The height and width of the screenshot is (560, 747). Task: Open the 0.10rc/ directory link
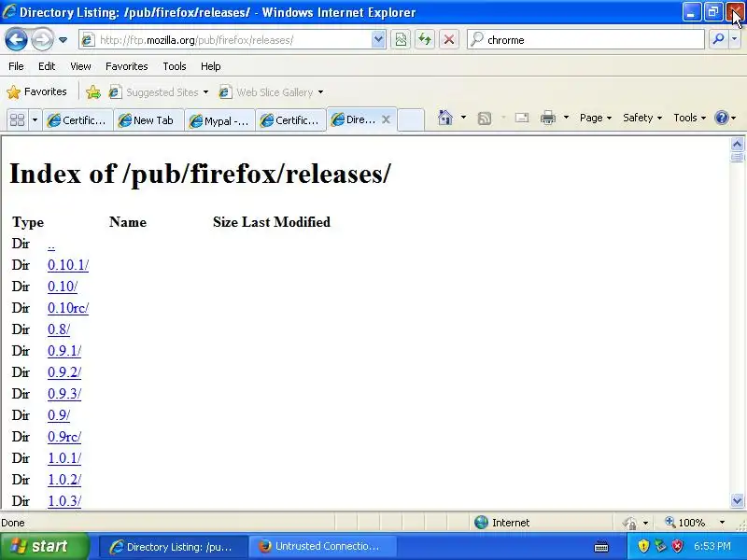pos(68,308)
